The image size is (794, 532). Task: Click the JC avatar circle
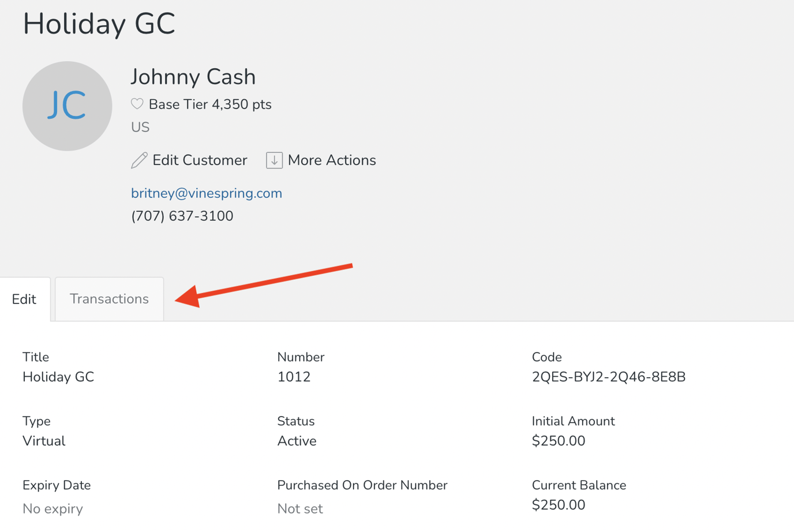click(67, 106)
